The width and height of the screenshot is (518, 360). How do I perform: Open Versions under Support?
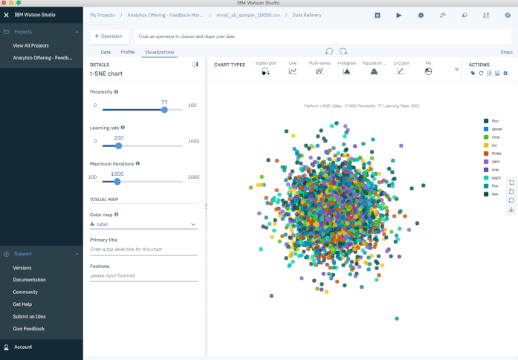pos(22,268)
